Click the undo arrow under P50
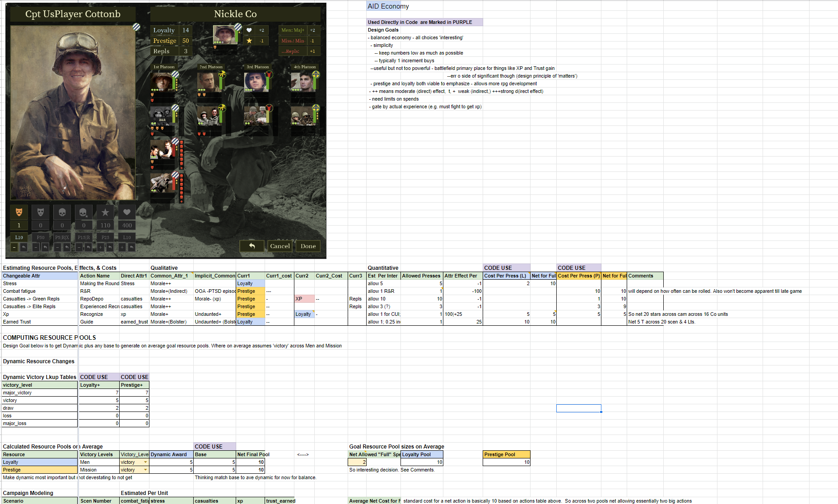This screenshot has height=504, width=838. 45,247
